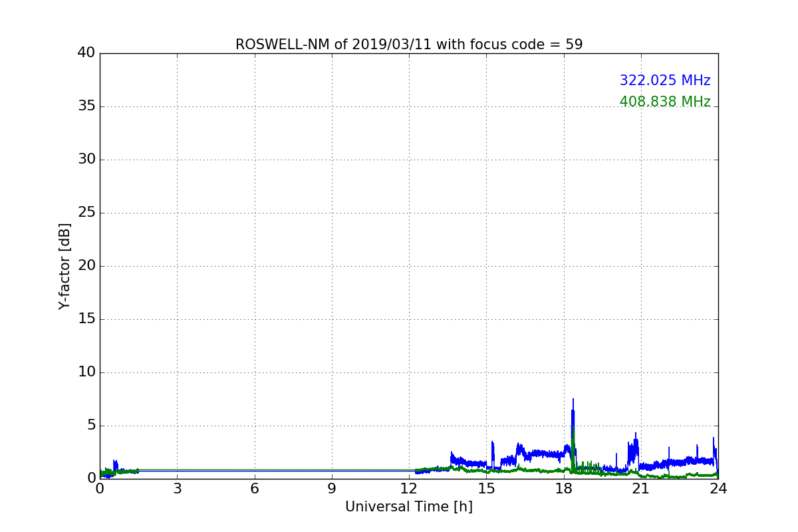Click the x-axis tick label 24
798x532 pixels.
click(718, 488)
